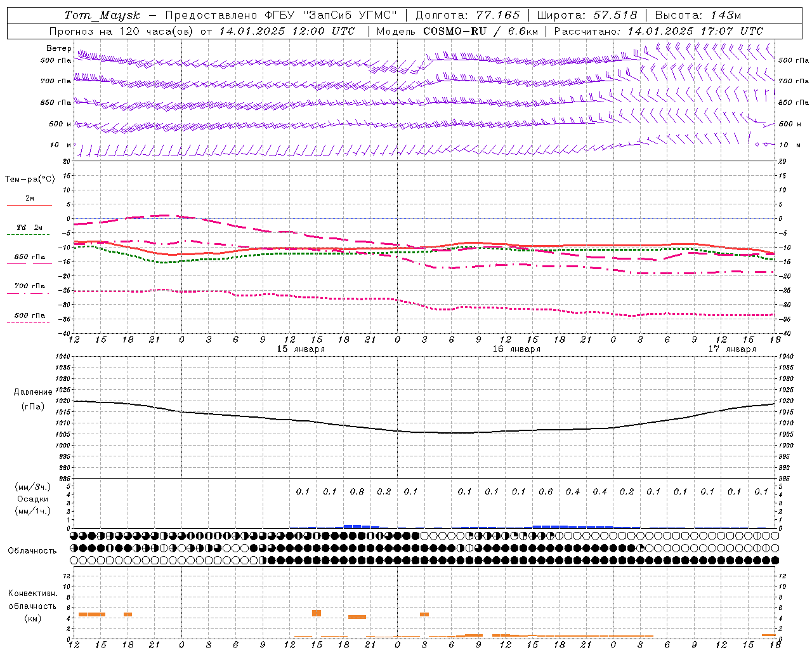The image size is (812, 650).
Task: Click the precipitation value 0.8
Action: [357, 492]
